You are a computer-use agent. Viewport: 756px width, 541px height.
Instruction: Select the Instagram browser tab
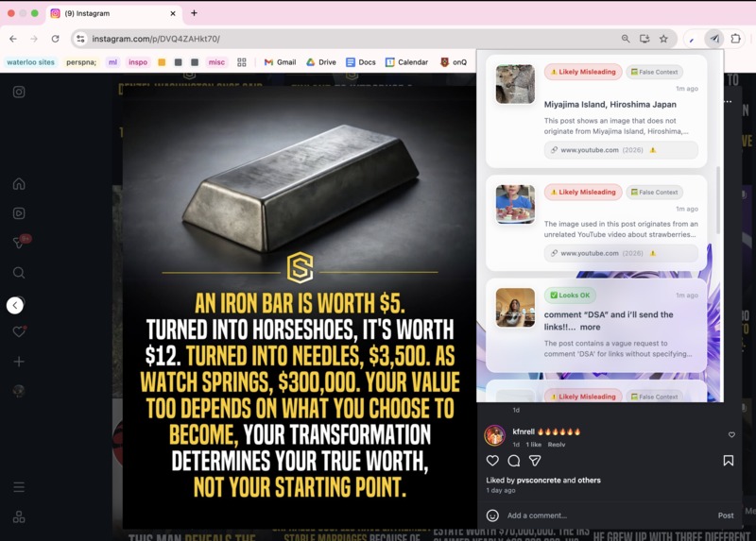(x=114, y=13)
